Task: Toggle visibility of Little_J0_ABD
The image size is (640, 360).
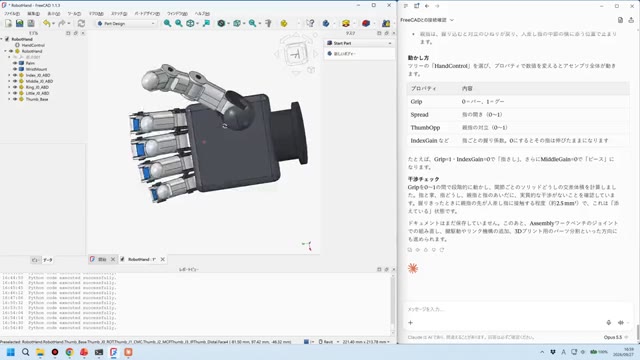Action: pos(15,93)
